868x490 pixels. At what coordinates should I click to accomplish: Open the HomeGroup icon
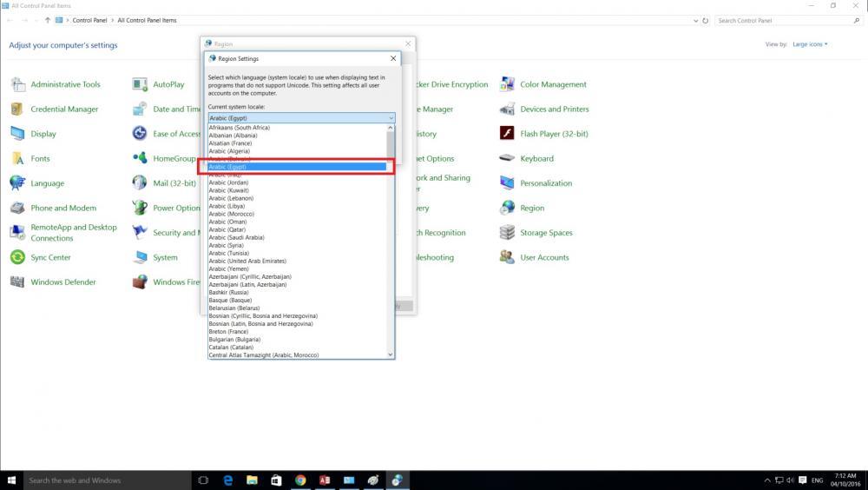[x=140, y=158]
